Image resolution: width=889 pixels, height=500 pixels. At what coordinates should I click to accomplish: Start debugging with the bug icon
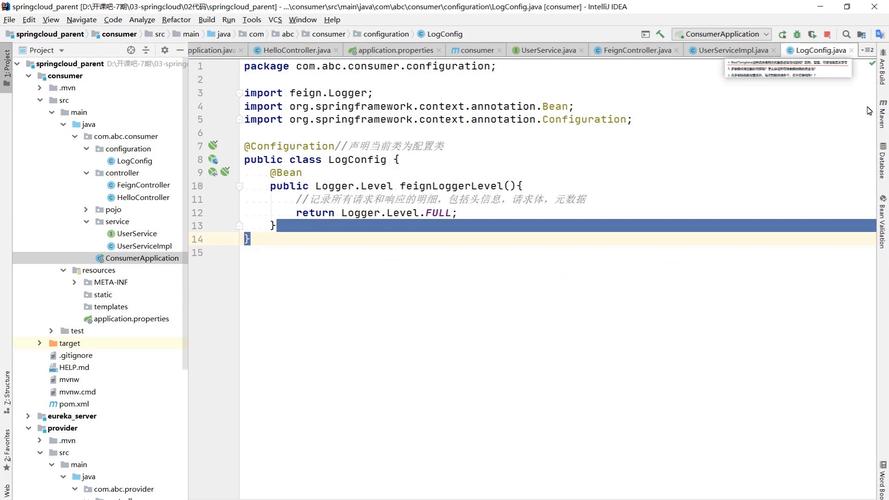pyautogui.click(x=797, y=34)
